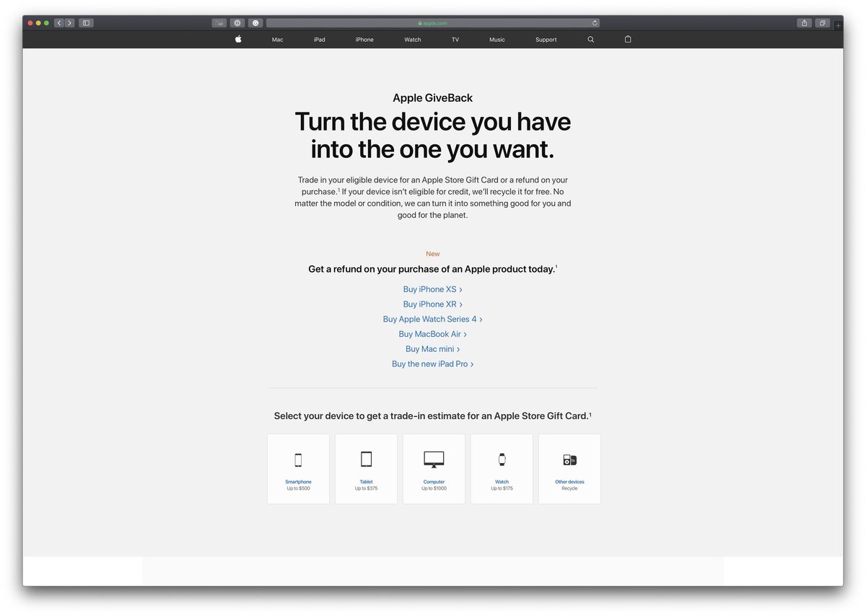Open the shopping bag icon
The height and width of the screenshot is (616, 866).
[627, 40]
